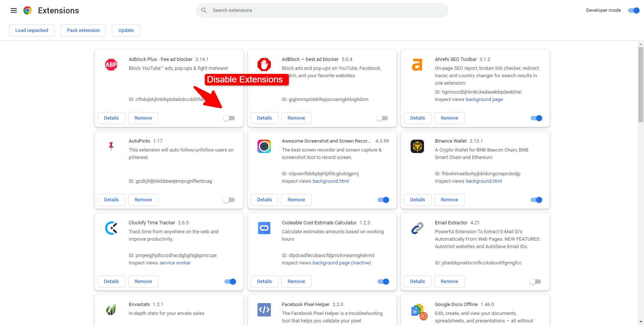
Task: Click the Extensions page title
Action: [58, 10]
